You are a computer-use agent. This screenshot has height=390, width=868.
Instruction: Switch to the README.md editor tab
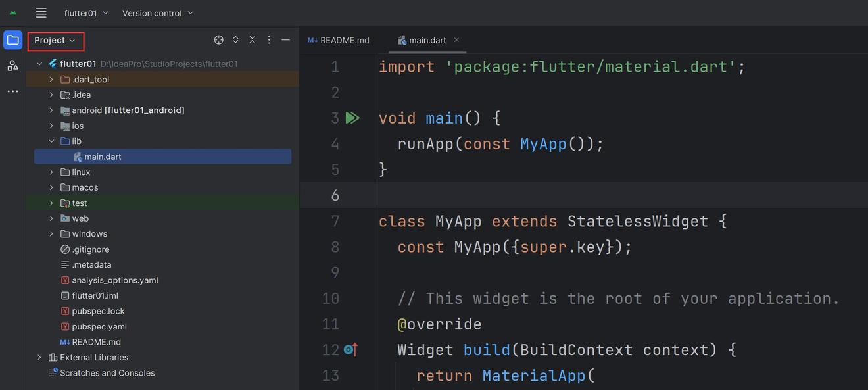pos(339,41)
